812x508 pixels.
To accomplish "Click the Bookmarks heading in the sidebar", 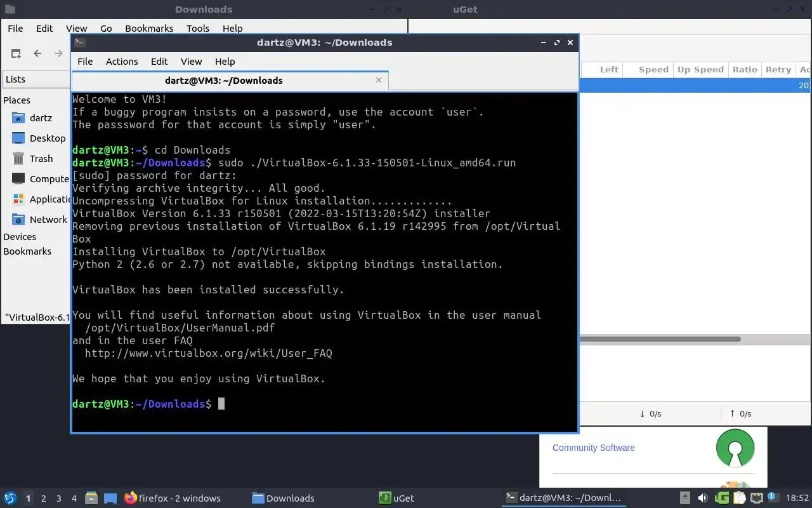I will click(x=27, y=251).
